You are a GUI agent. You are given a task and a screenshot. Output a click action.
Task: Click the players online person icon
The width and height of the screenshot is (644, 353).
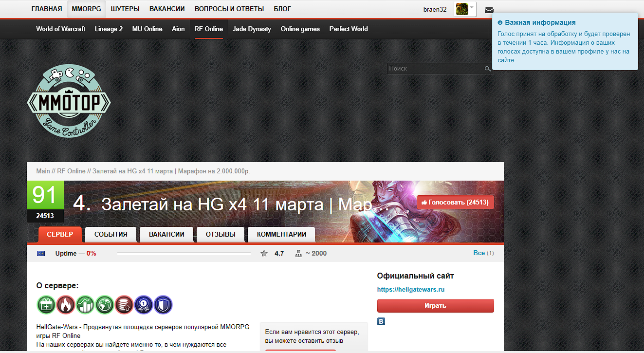click(x=298, y=253)
